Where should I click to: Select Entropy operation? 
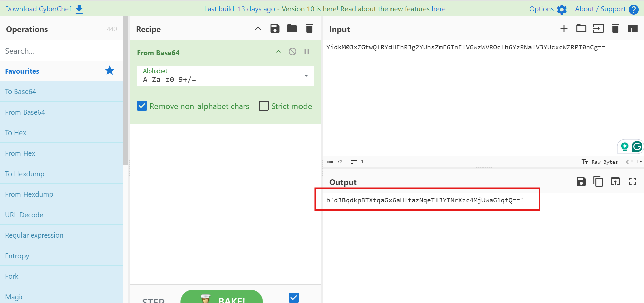coord(61,256)
